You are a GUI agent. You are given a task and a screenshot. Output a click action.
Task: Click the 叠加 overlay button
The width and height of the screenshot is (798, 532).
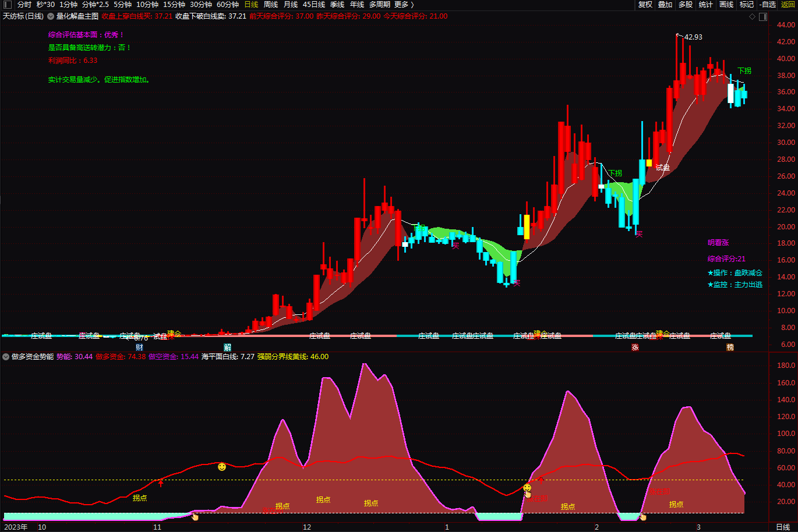665,5
